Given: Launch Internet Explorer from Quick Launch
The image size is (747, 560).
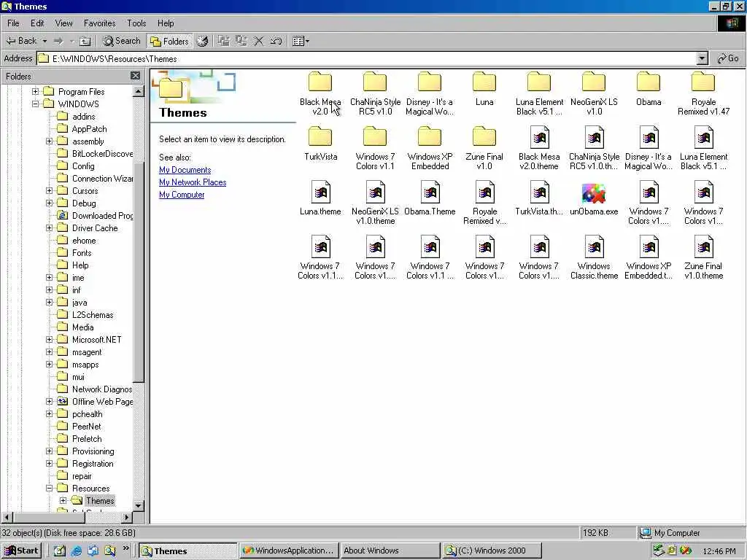Looking at the screenshot, I should [76, 551].
